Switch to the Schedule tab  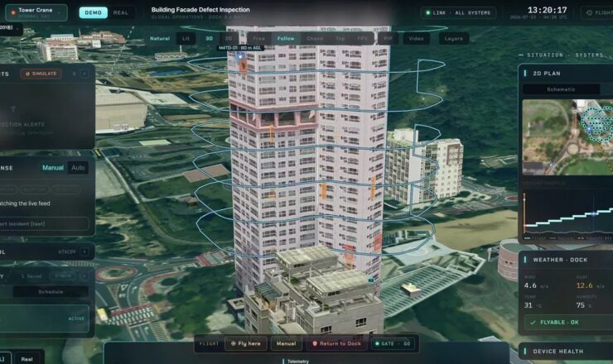pyautogui.click(x=51, y=292)
